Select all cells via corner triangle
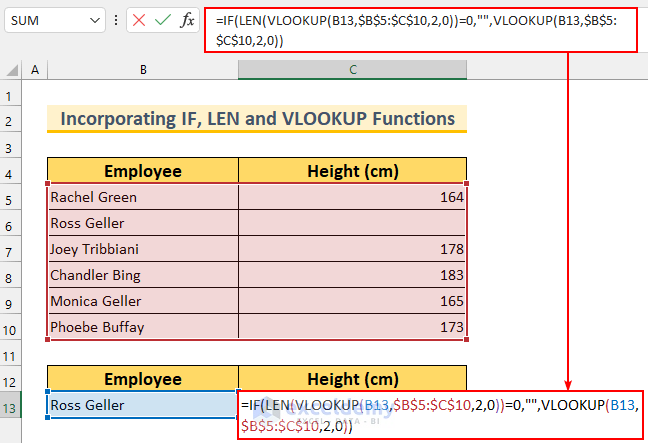The image size is (648, 443). (11, 69)
